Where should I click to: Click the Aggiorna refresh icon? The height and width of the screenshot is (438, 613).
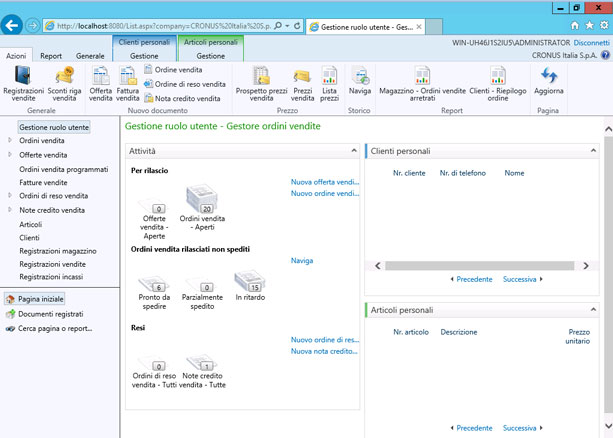pos(548,81)
